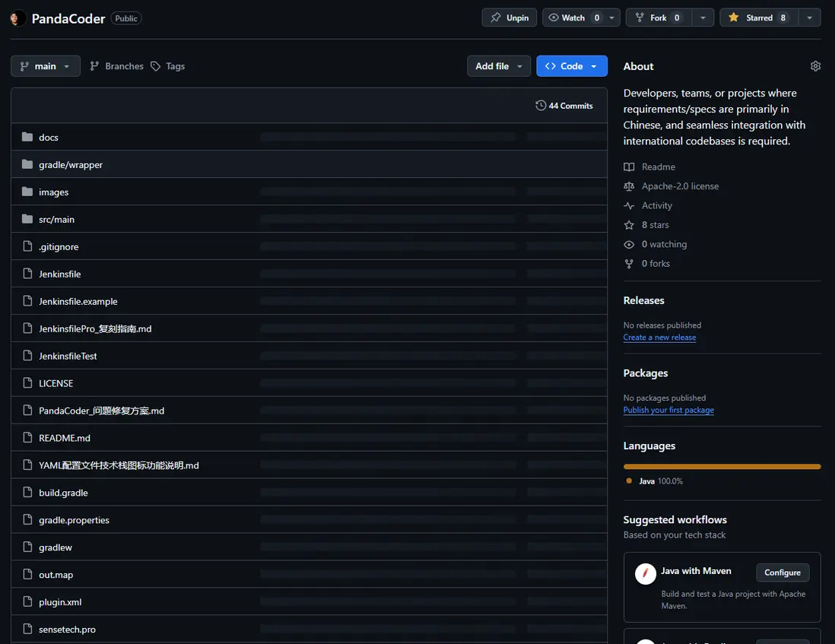Click the Java language color dot
Screen dimensions: 835x644
point(629,481)
